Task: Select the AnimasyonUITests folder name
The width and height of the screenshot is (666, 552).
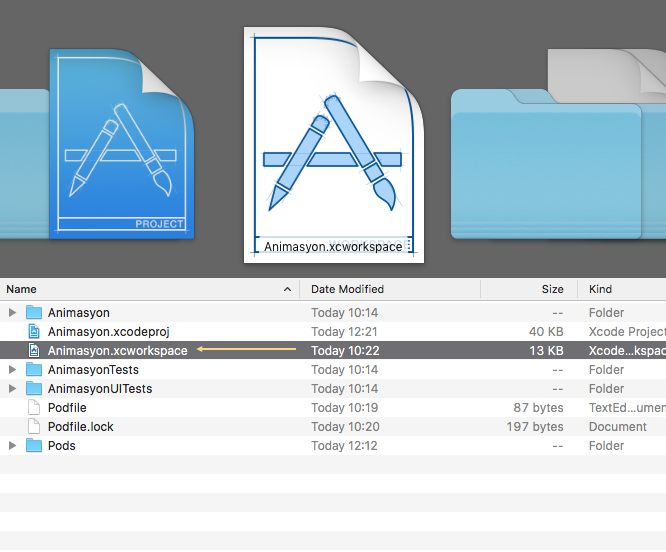Action: [x=100, y=389]
